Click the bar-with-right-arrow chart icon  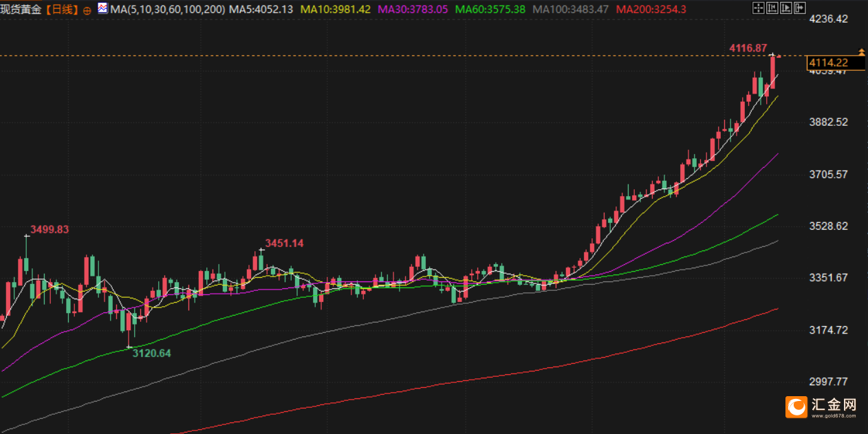pos(800,8)
